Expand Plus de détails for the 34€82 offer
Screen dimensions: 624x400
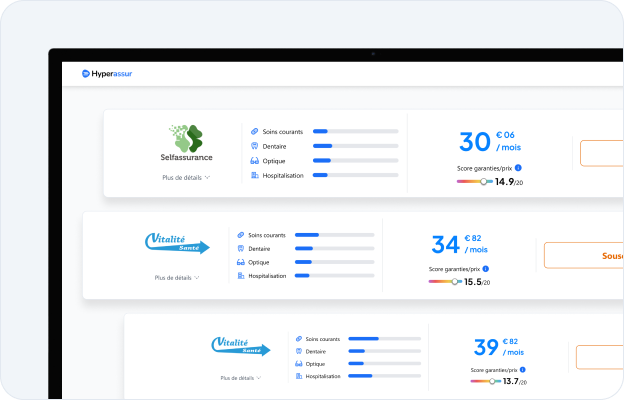176,277
